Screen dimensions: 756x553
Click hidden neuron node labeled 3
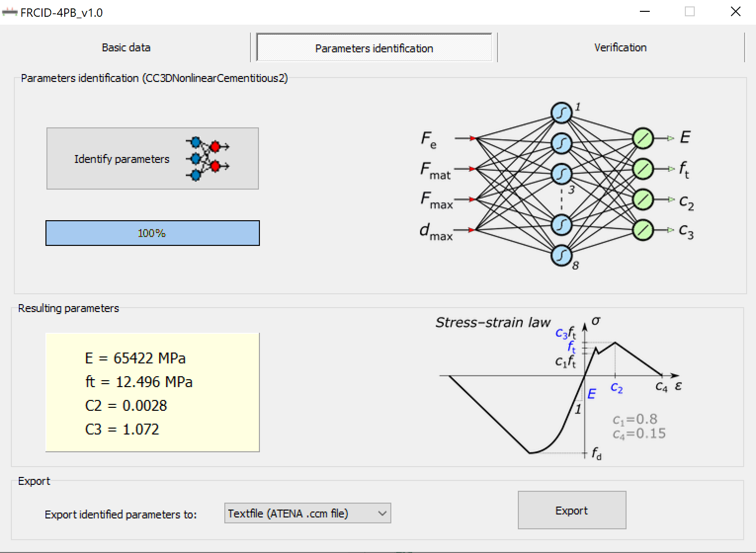pos(561,174)
